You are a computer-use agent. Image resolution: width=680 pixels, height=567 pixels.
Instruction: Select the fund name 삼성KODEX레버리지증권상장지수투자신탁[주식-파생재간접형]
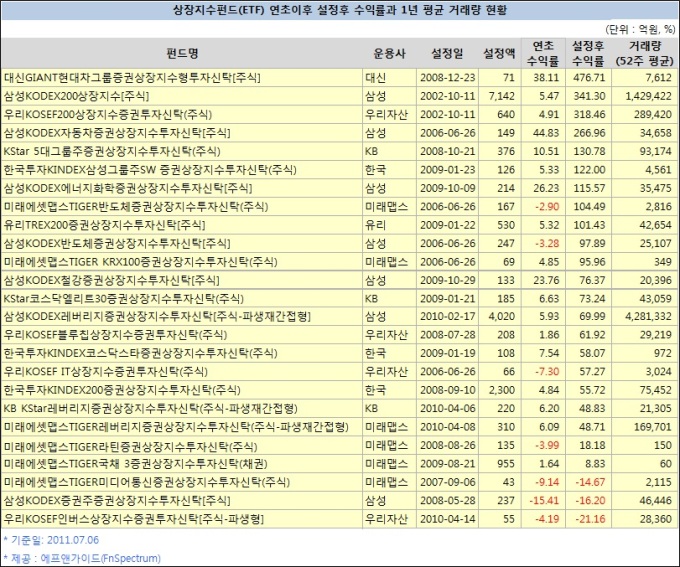(x=157, y=316)
